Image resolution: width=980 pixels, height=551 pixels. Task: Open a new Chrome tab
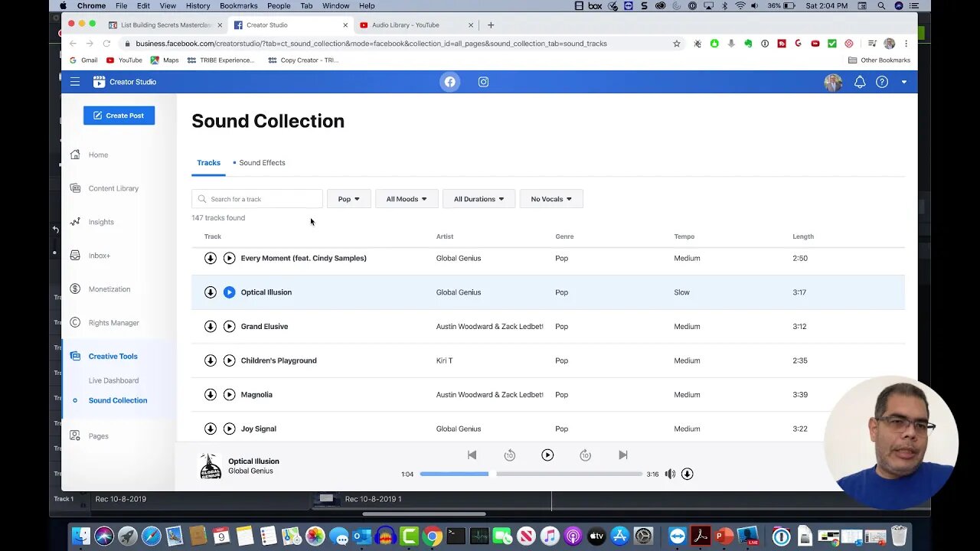(x=491, y=24)
